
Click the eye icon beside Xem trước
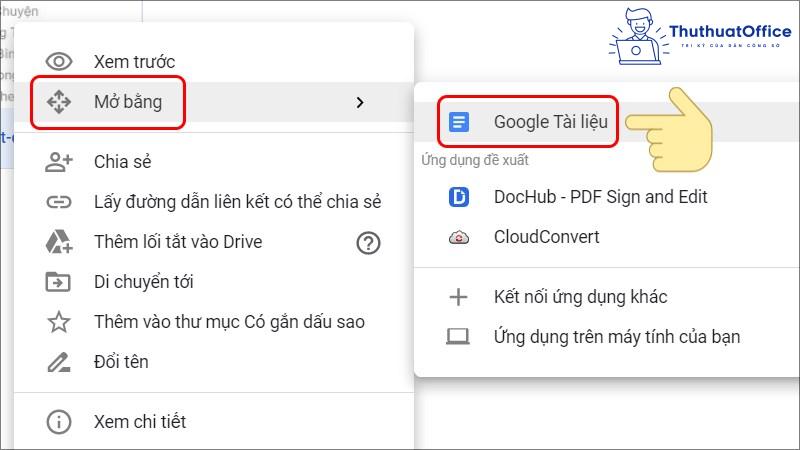(59, 62)
